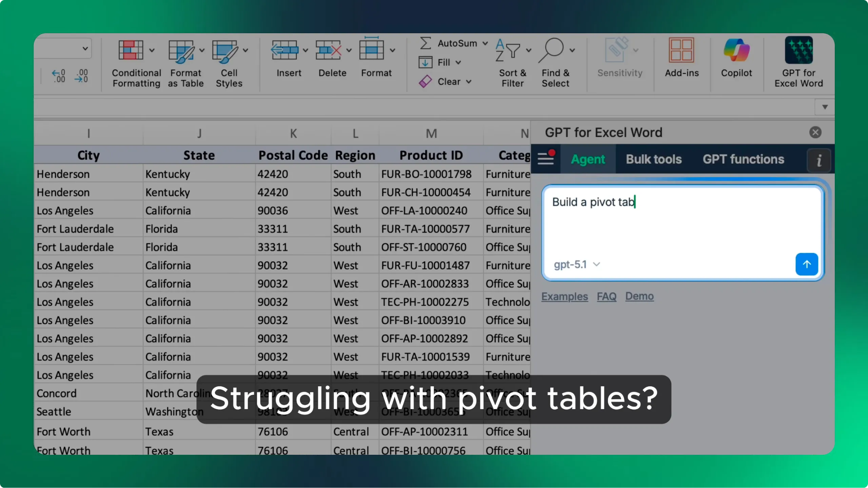Expand the Fill dropdown
The image size is (868, 488).
[x=458, y=62]
